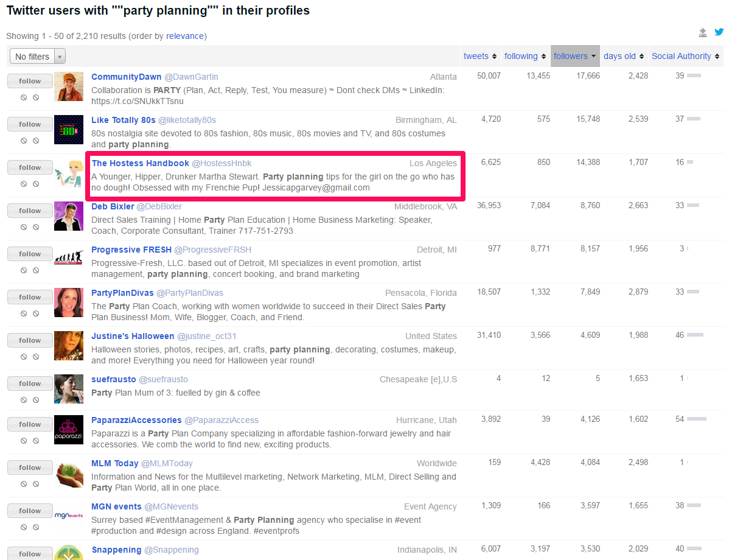Click left circle-slash icon under Like Totally 80s follow
This screenshot has height=560, width=729.
[x=24, y=141]
